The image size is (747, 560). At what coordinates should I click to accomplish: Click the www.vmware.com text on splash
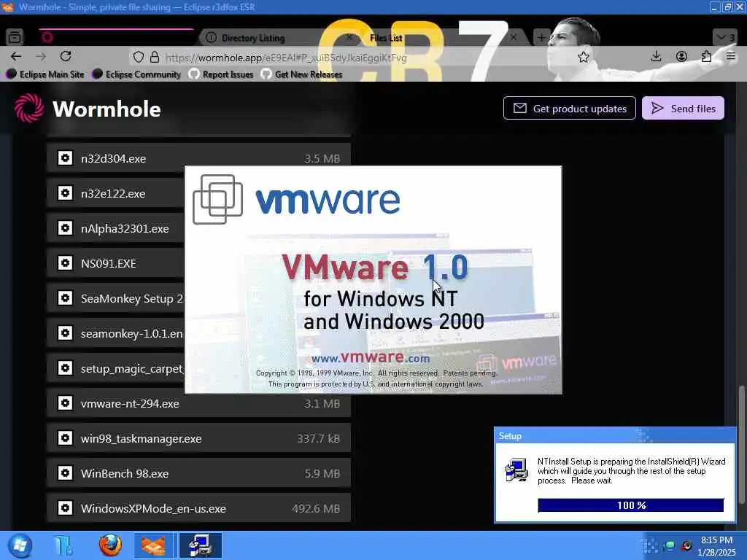371,357
